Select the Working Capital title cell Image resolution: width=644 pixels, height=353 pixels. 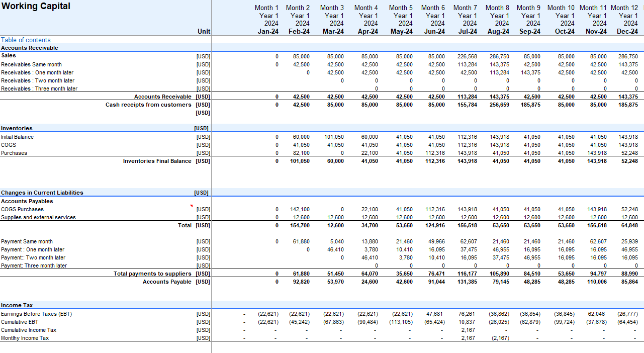point(36,7)
